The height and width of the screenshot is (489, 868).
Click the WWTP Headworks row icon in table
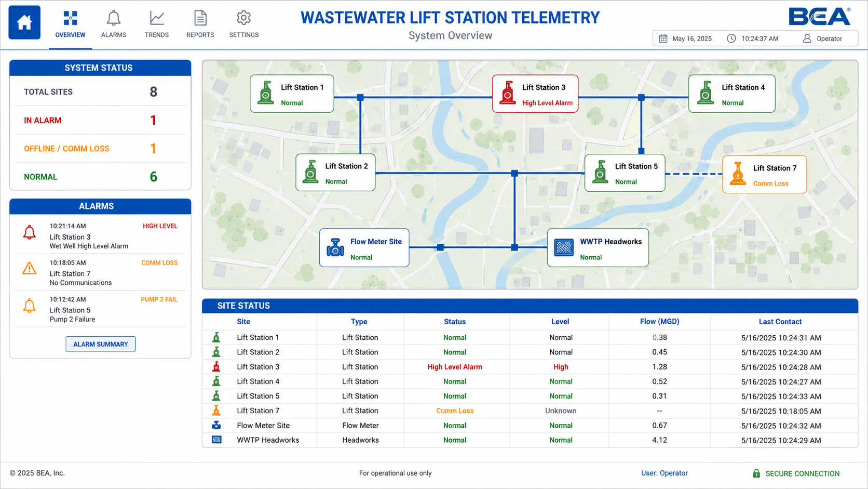216,440
